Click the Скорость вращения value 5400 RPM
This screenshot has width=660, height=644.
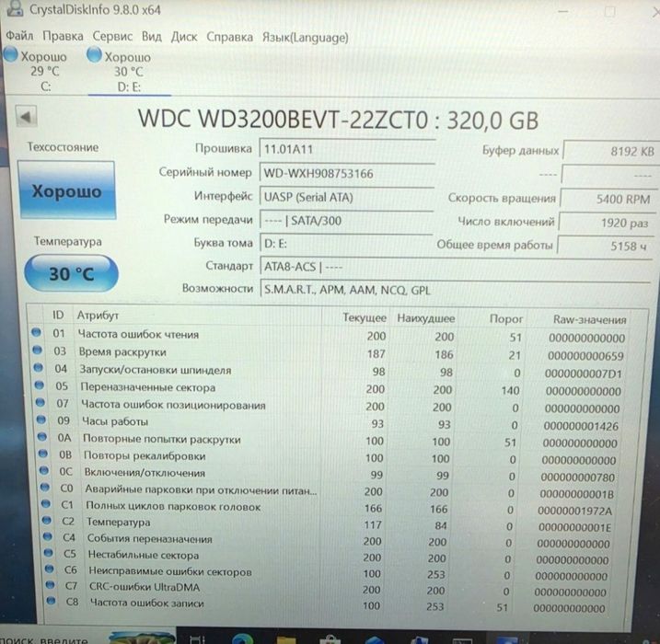pyautogui.click(x=609, y=199)
